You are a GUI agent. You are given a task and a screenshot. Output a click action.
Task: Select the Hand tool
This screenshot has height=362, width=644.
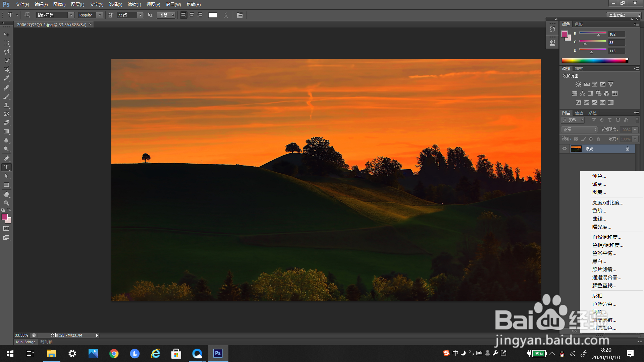coord(6,194)
